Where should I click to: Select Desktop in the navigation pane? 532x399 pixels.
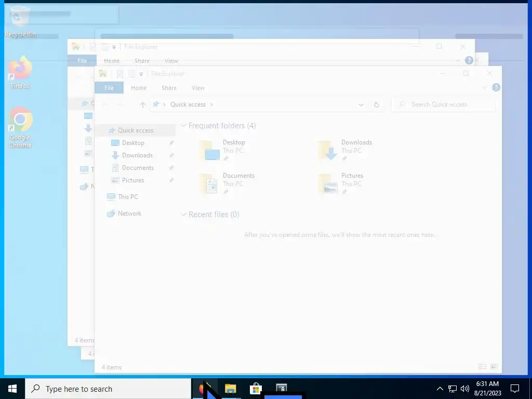pos(133,143)
